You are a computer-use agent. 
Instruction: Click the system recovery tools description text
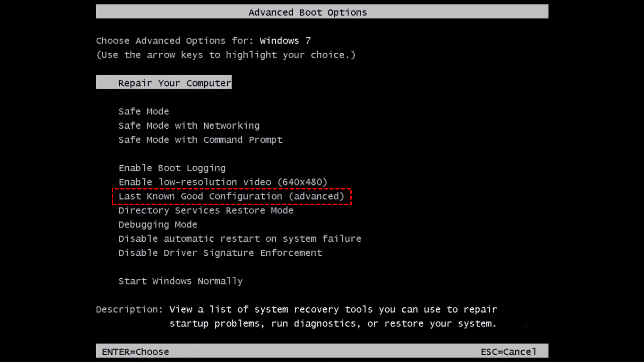point(333,317)
